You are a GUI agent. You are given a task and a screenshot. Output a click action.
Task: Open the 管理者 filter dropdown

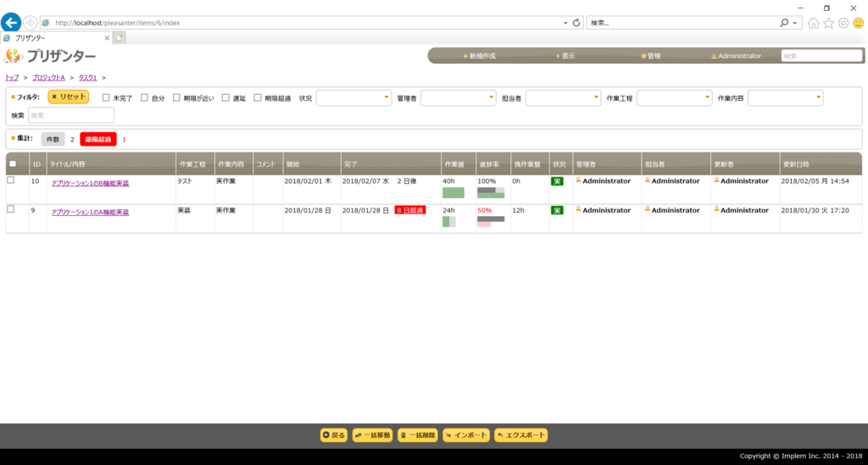[459, 98]
